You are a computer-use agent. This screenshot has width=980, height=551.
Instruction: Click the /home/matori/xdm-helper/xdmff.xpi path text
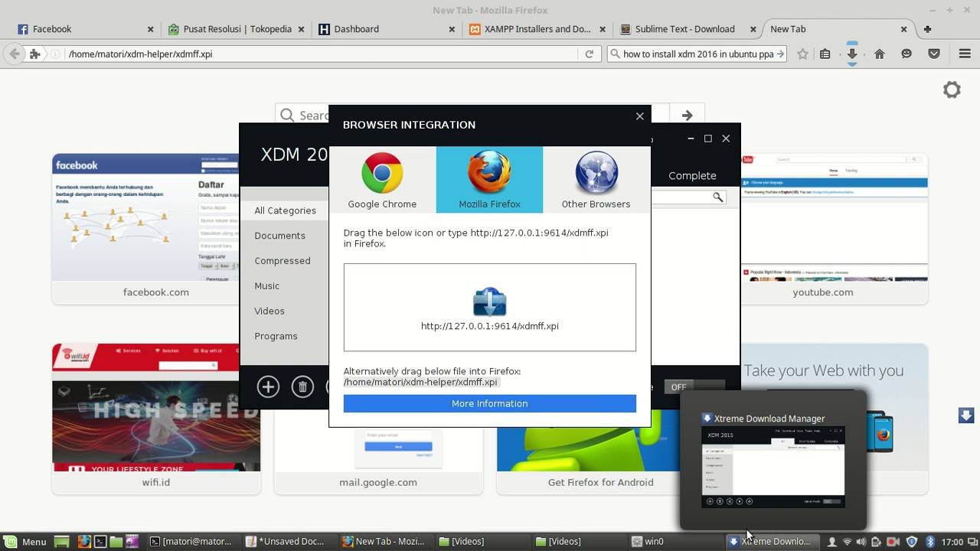(x=420, y=382)
